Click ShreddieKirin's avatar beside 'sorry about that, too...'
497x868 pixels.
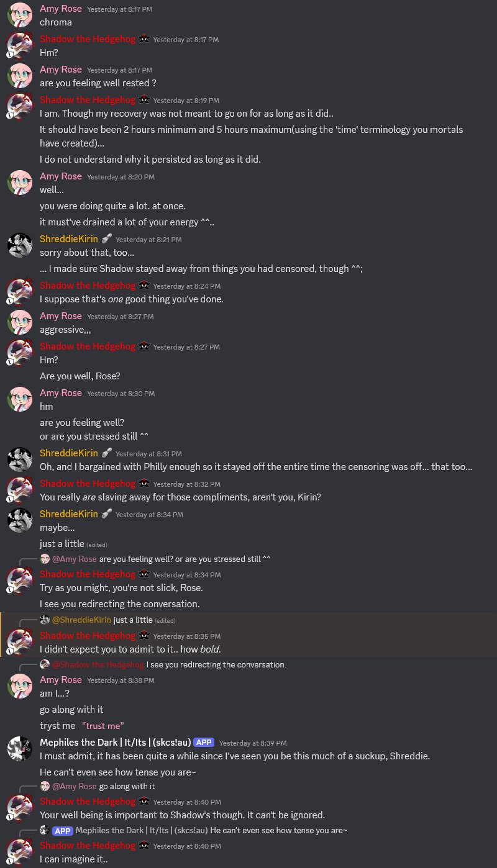click(19, 245)
